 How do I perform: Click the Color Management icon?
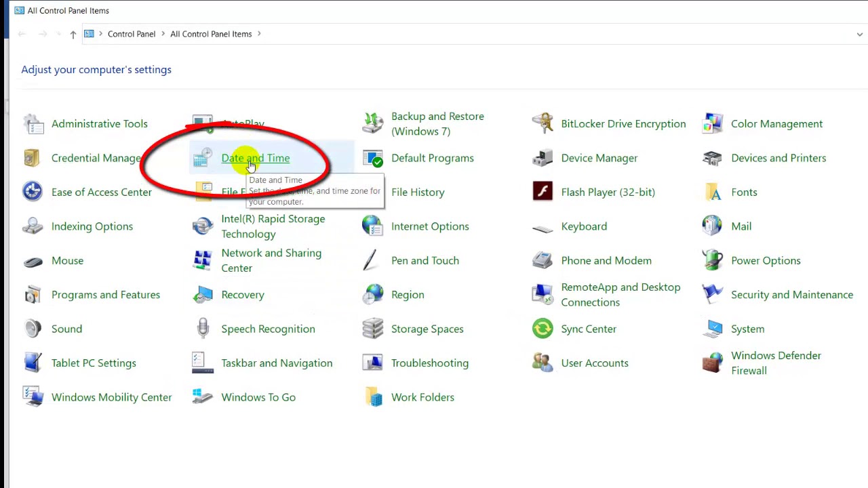coord(712,124)
